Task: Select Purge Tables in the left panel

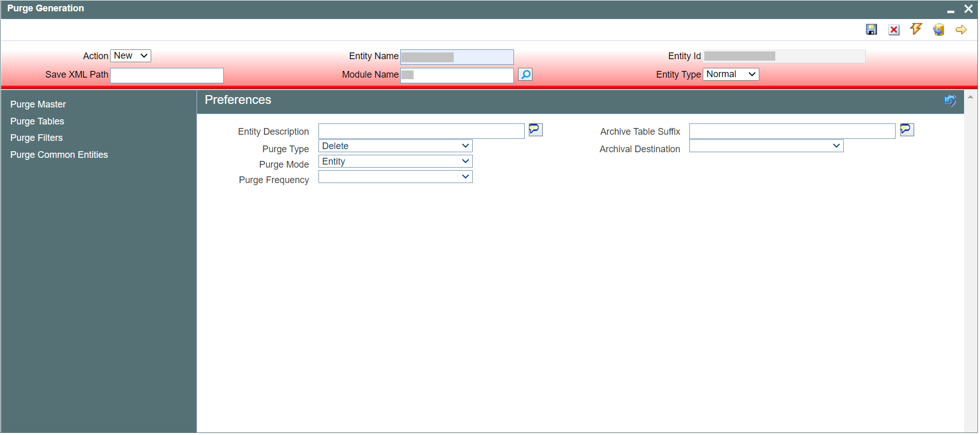Action: pos(37,121)
